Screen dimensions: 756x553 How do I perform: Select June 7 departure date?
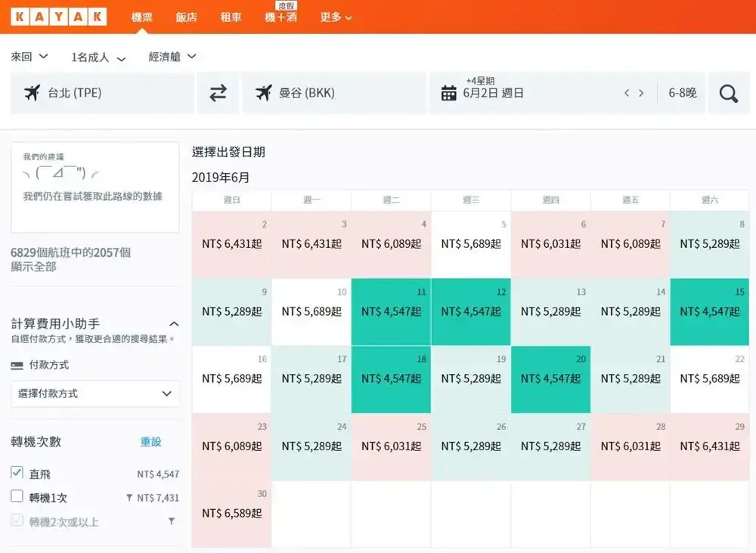tap(631, 244)
